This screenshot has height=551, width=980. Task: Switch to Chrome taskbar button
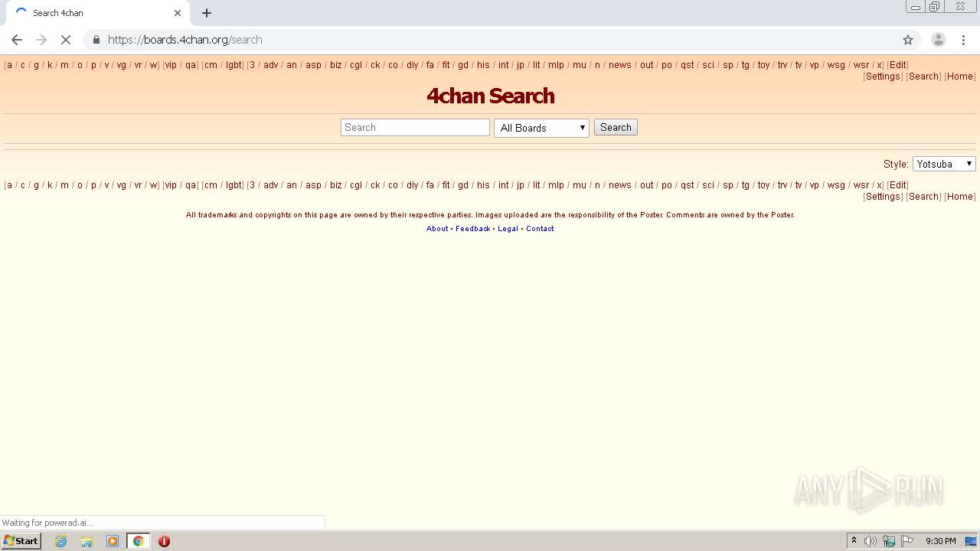139,541
